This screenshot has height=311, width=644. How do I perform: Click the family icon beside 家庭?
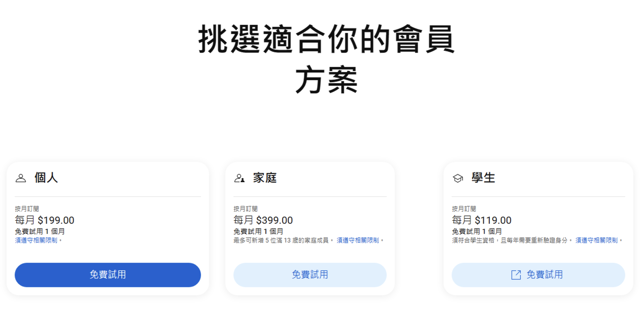(x=239, y=178)
